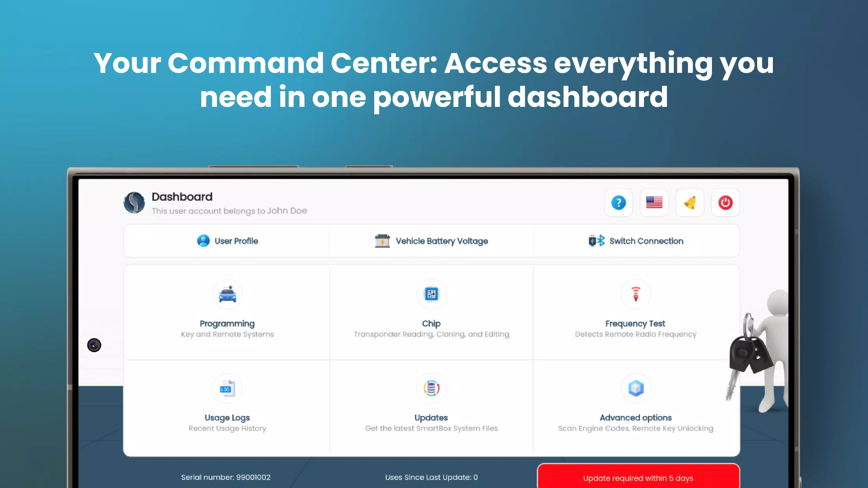The height and width of the screenshot is (488, 868).
Task: Click the left sidebar camera icon
Action: (94, 345)
